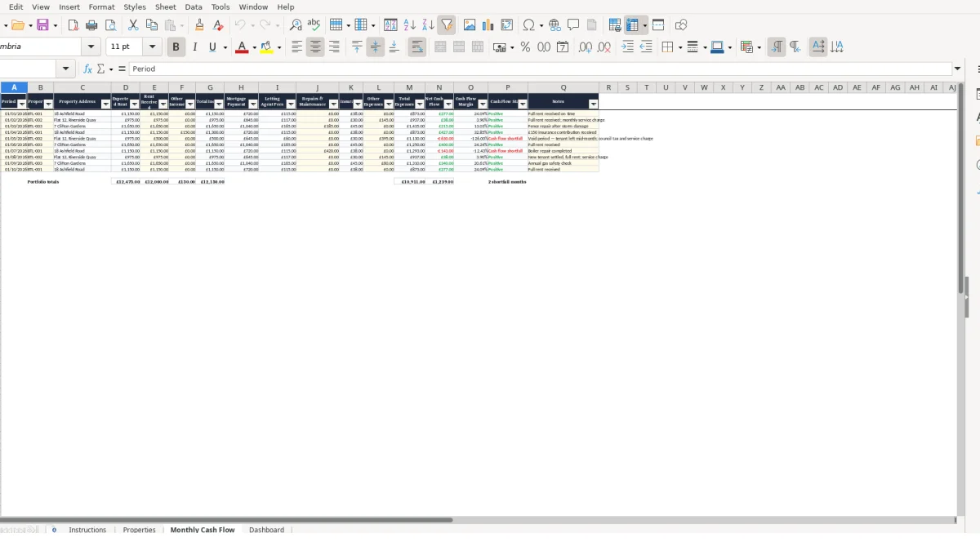980x551 pixels.
Task: Select column Q header
Action: 563,87
